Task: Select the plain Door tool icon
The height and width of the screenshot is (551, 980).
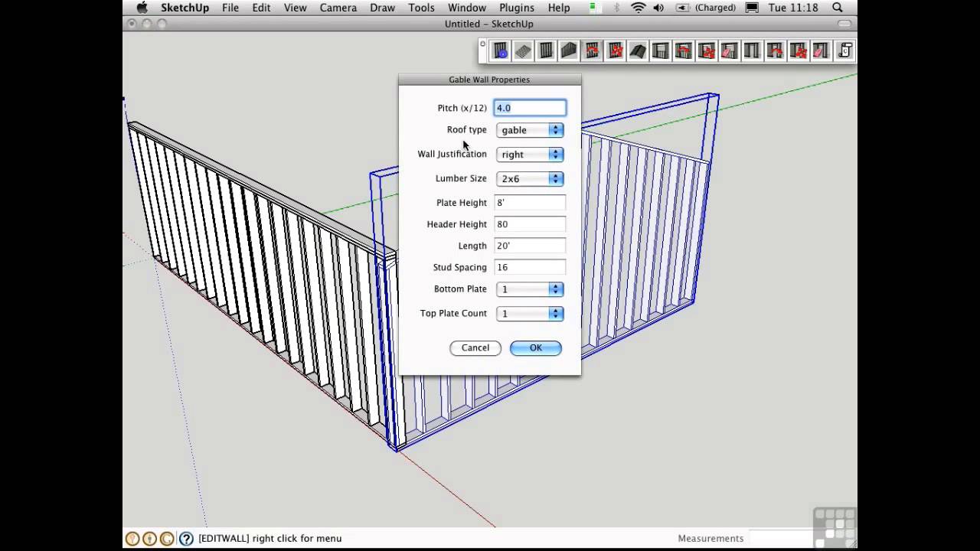Action: (x=753, y=51)
